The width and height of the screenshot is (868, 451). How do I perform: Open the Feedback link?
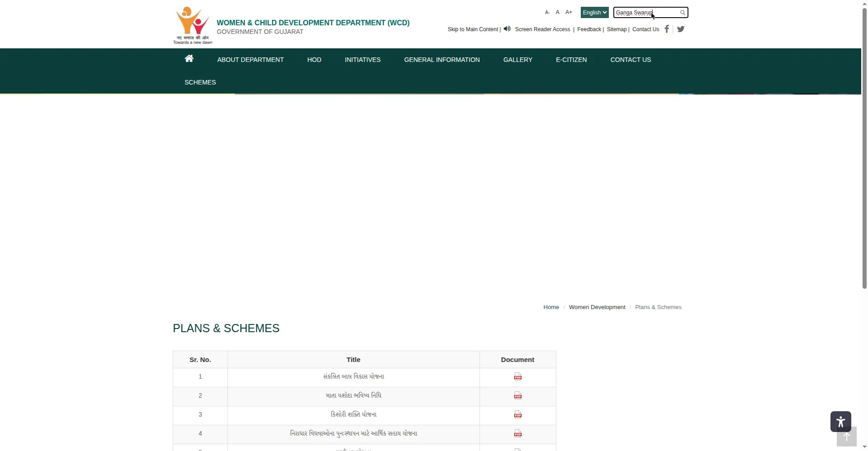pyautogui.click(x=589, y=29)
